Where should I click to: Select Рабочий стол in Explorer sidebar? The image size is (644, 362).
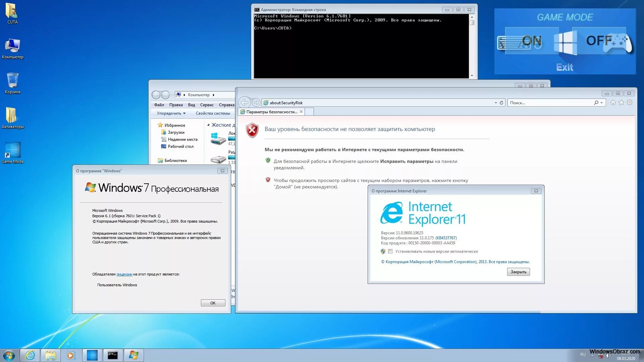pos(177,146)
